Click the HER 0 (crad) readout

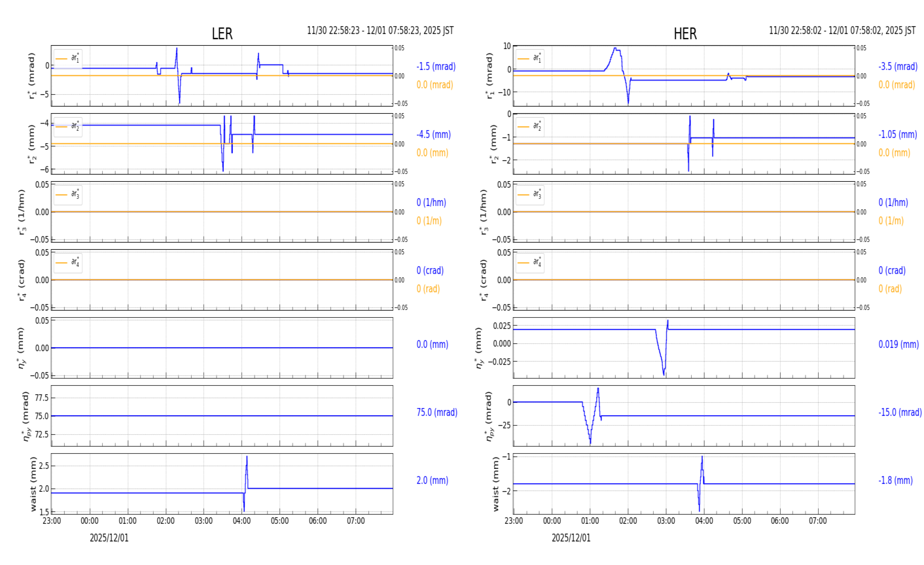click(892, 271)
